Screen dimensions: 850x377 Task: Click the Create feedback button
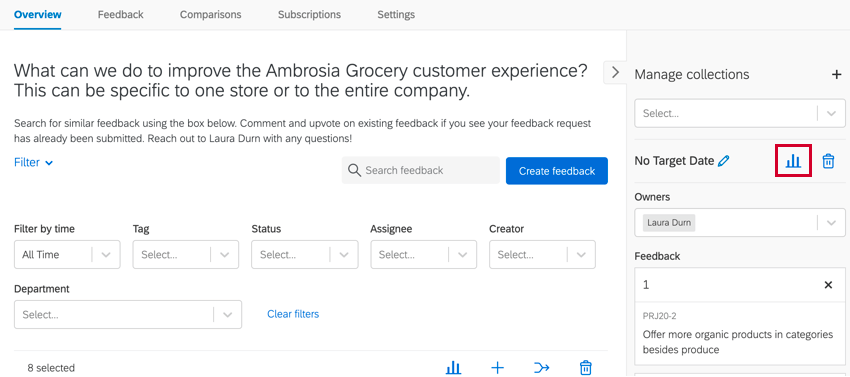(557, 171)
